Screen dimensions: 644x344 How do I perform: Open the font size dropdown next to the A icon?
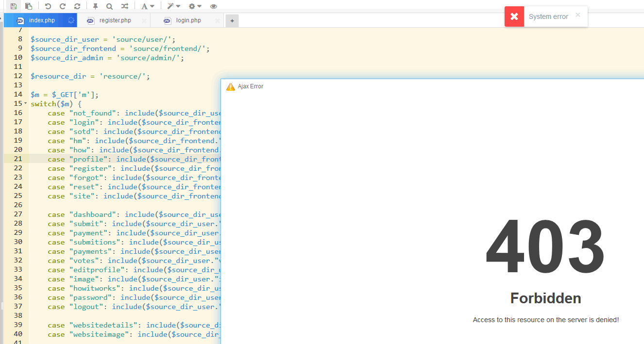(x=153, y=6)
